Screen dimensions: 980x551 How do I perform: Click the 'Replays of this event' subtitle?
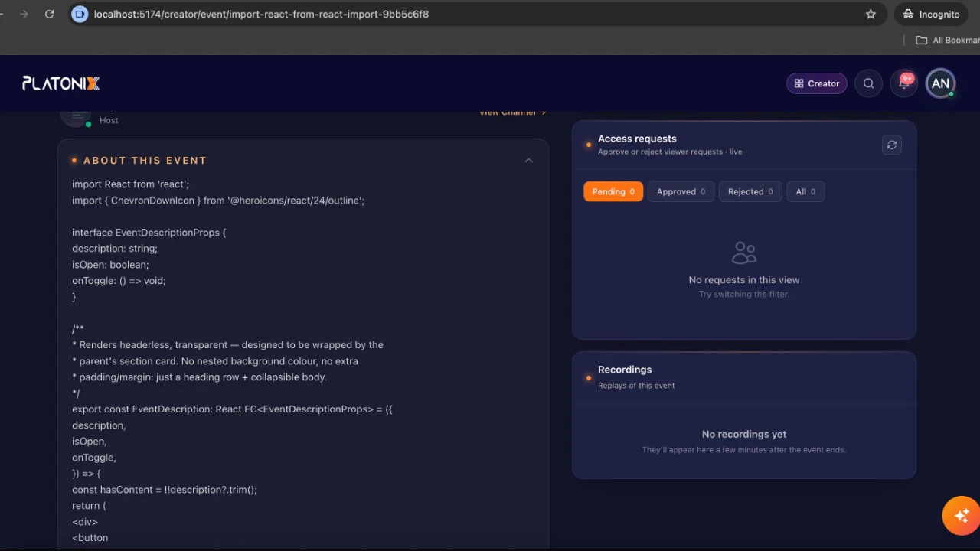tap(636, 386)
